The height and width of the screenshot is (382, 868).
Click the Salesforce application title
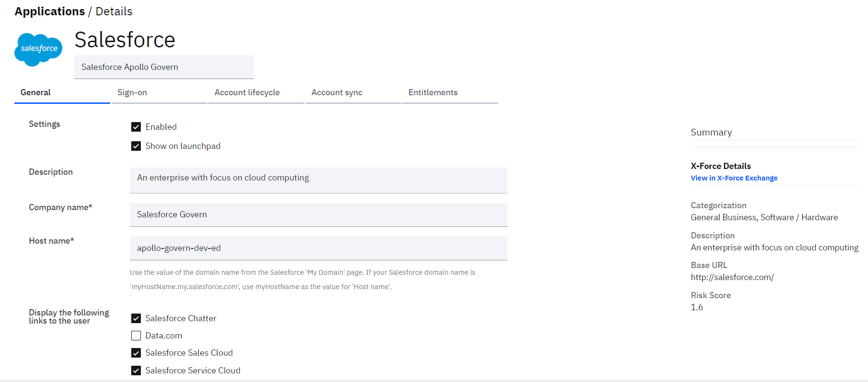click(125, 40)
